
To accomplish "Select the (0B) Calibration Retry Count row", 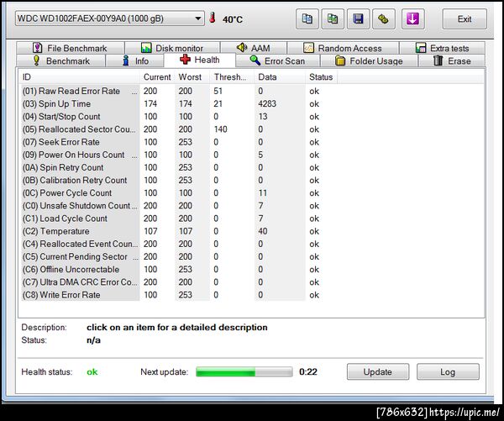I will point(178,180).
